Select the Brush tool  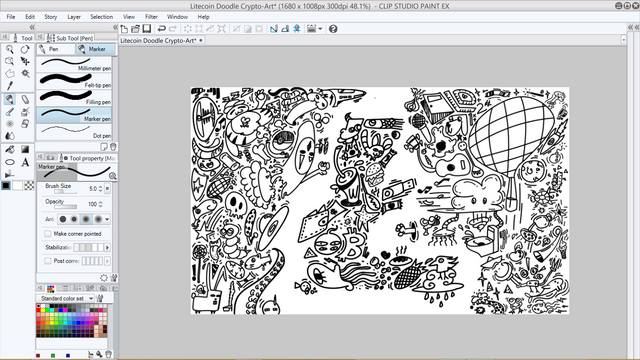[x=9, y=111]
